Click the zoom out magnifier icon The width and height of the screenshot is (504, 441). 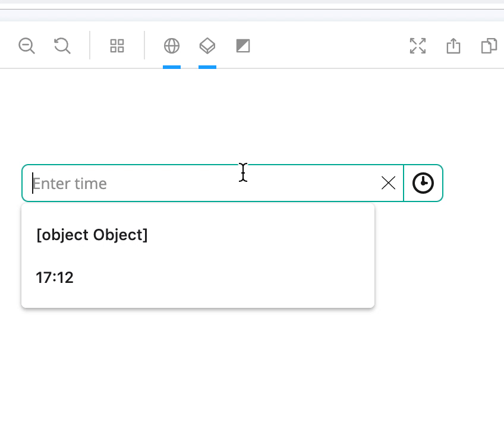tap(27, 46)
